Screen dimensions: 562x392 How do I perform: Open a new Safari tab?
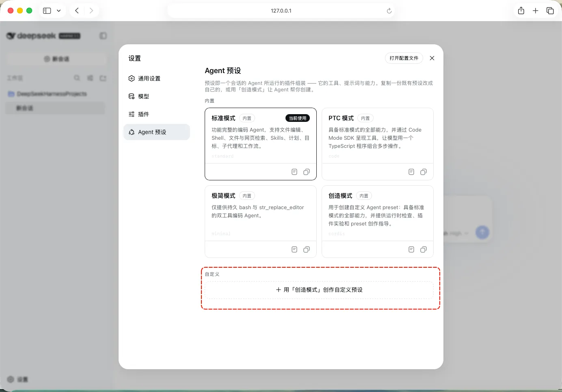(536, 11)
